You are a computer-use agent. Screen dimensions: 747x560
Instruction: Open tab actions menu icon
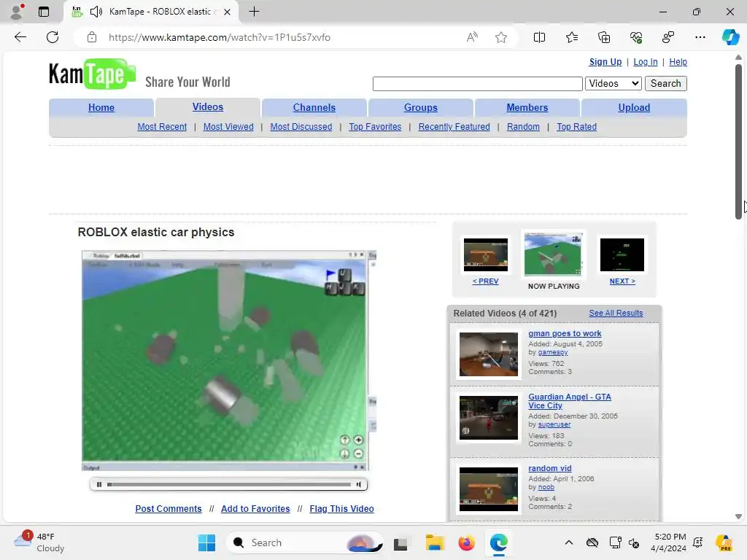point(43,12)
